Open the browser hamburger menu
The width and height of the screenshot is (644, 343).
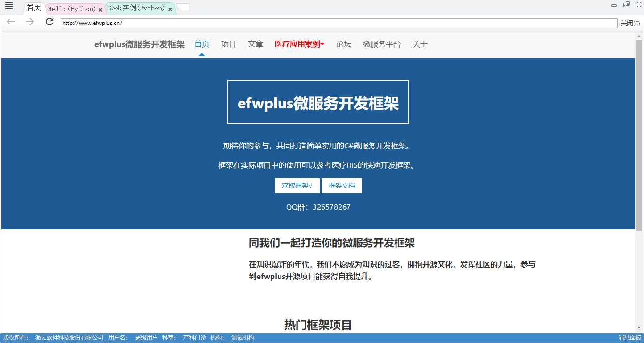[9, 6]
